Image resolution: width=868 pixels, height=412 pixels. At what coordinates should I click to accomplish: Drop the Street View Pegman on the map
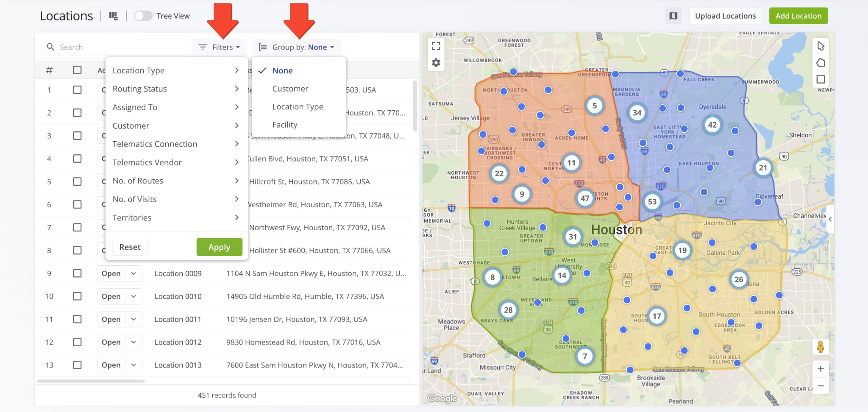pos(821,346)
